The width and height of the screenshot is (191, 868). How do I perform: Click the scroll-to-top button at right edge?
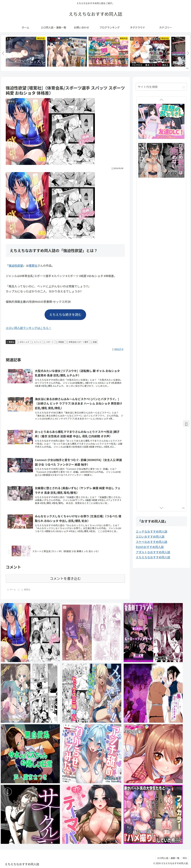click(186, 424)
